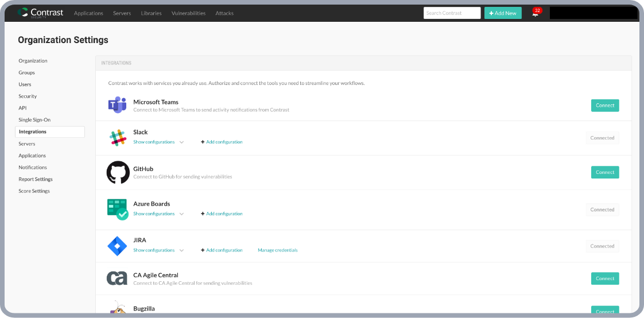This screenshot has width=644, height=318.
Task: Expand Slack Show configurations chevron
Action: (x=181, y=142)
